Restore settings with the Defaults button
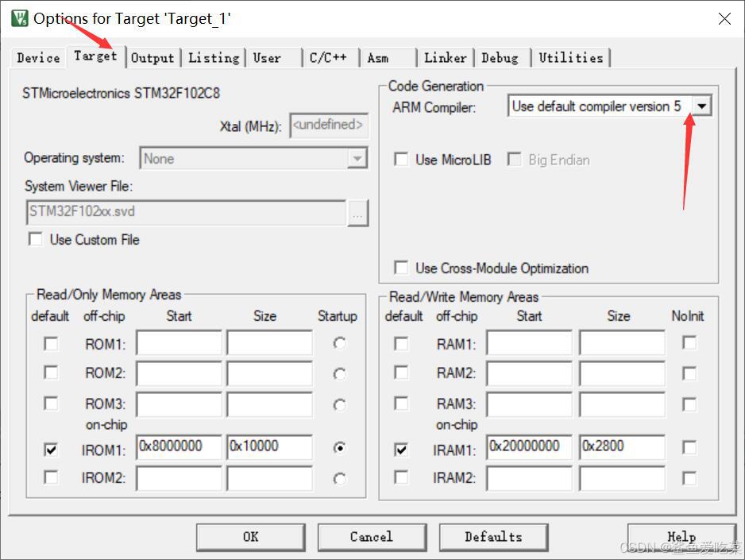This screenshot has height=560, width=745. [x=493, y=537]
